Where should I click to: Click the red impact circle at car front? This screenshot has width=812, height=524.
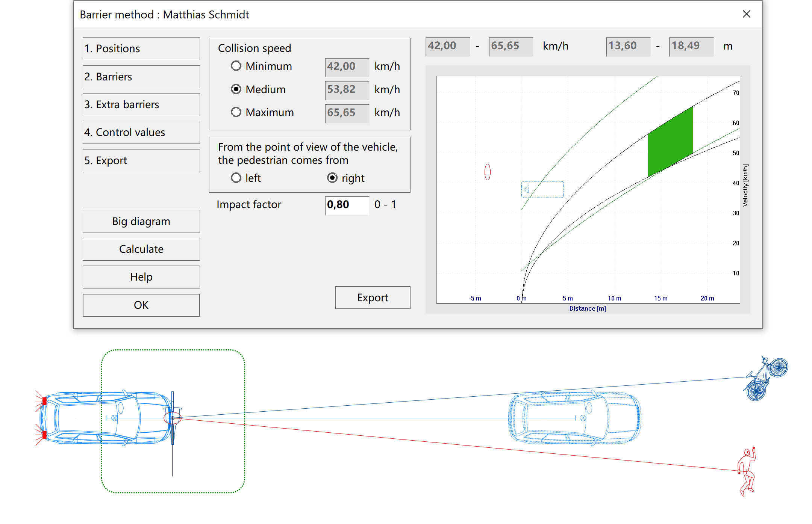[173, 418]
